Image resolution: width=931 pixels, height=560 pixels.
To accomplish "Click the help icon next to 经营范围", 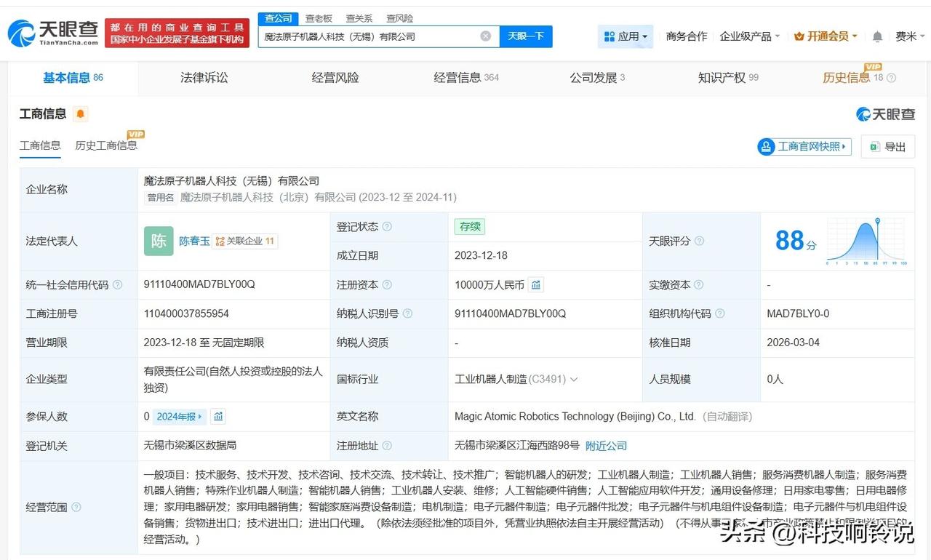I will [76, 508].
